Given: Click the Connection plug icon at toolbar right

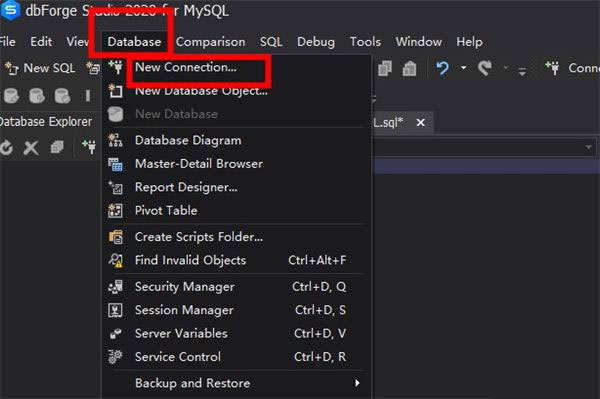Looking at the screenshot, I should pos(552,68).
